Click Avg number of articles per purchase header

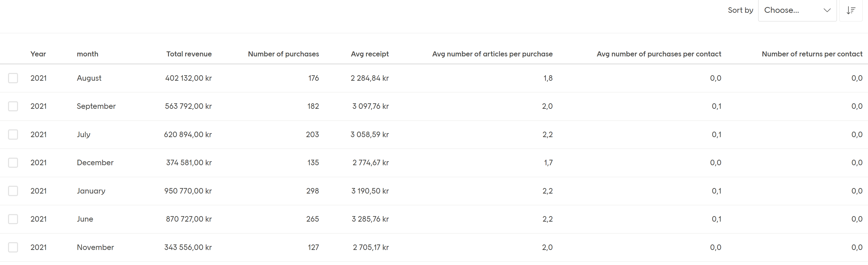[492, 54]
